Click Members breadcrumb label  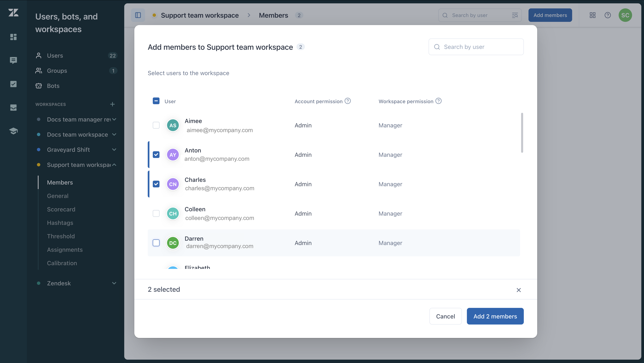[x=273, y=15]
